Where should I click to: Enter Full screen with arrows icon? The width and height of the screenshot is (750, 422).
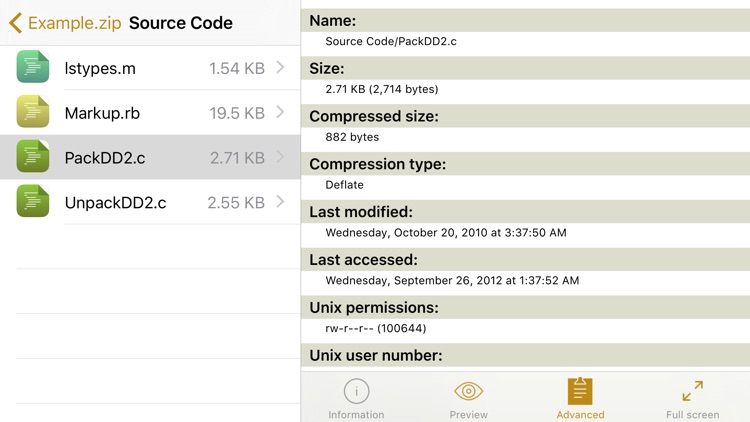click(x=692, y=391)
